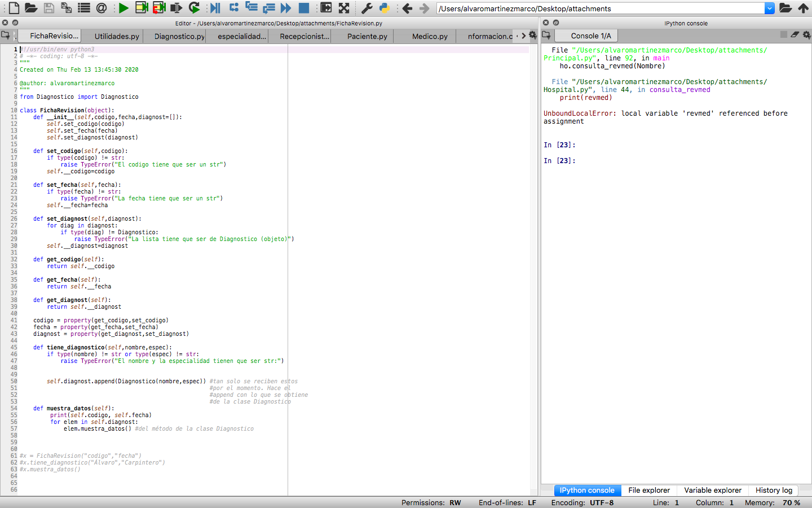Screen dimensions: 812x508
Task: Undock the IPython console pane
Action: click(556, 23)
